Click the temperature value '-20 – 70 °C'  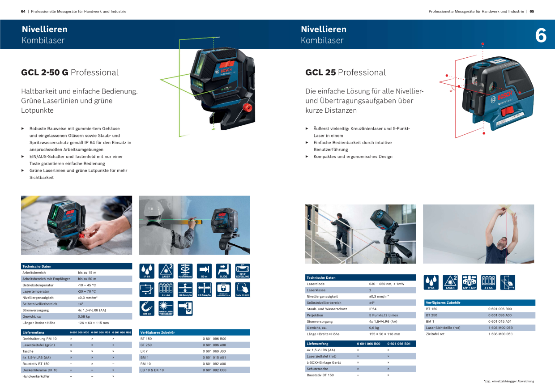[87, 291]
